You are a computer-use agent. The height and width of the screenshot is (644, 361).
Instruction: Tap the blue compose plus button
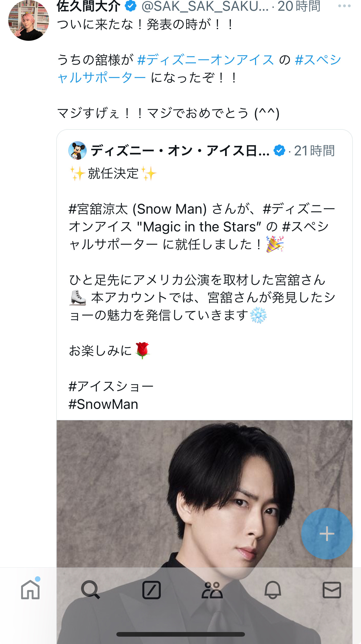(x=327, y=534)
